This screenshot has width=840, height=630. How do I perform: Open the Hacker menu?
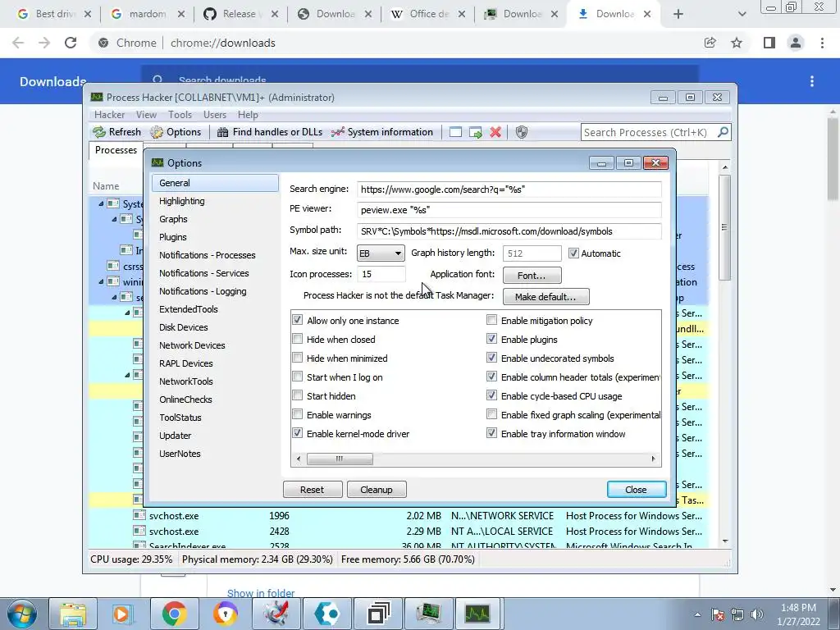tap(109, 115)
